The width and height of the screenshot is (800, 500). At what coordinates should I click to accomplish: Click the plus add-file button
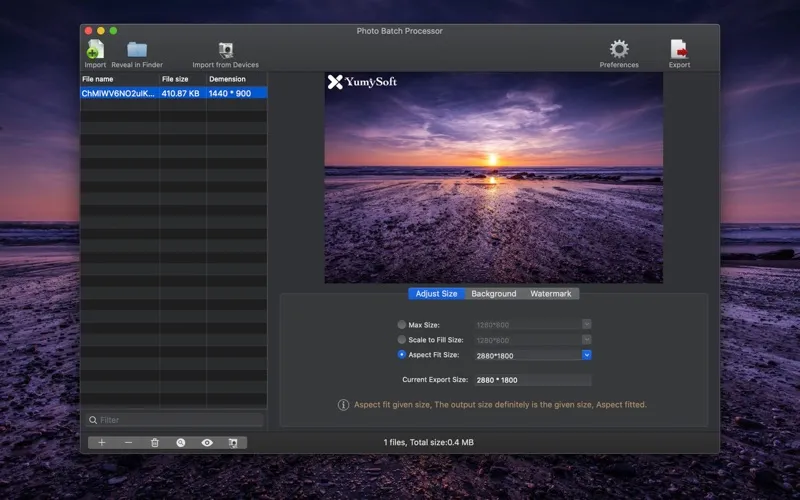[102, 442]
